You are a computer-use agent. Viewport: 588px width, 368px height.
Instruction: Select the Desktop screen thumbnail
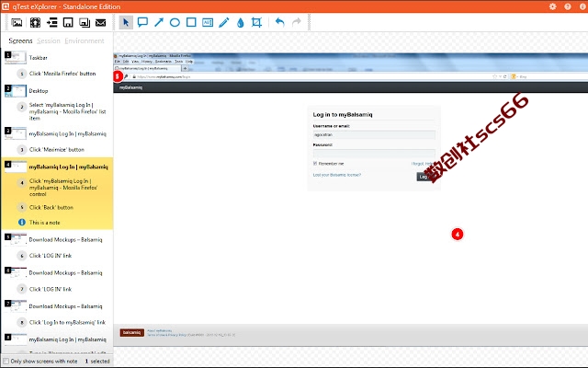click(x=16, y=91)
